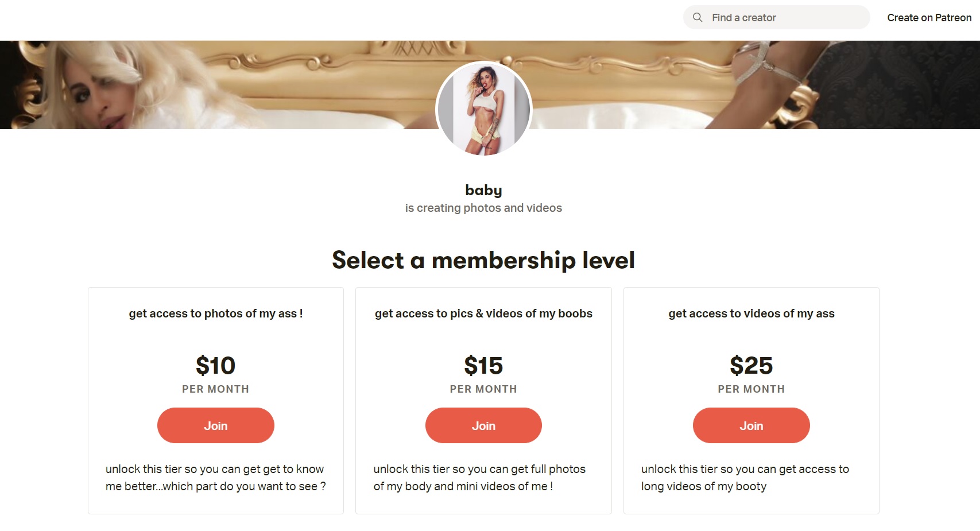Click the $15 price text
Image resolution: width=980 pixels, height=531 pixels.
click(483, 366)
